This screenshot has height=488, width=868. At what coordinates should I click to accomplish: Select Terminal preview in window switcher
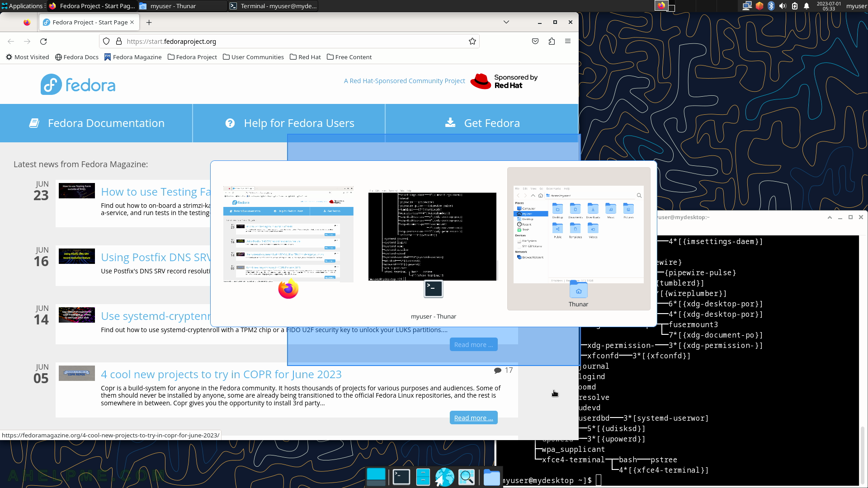click(433, 239)
